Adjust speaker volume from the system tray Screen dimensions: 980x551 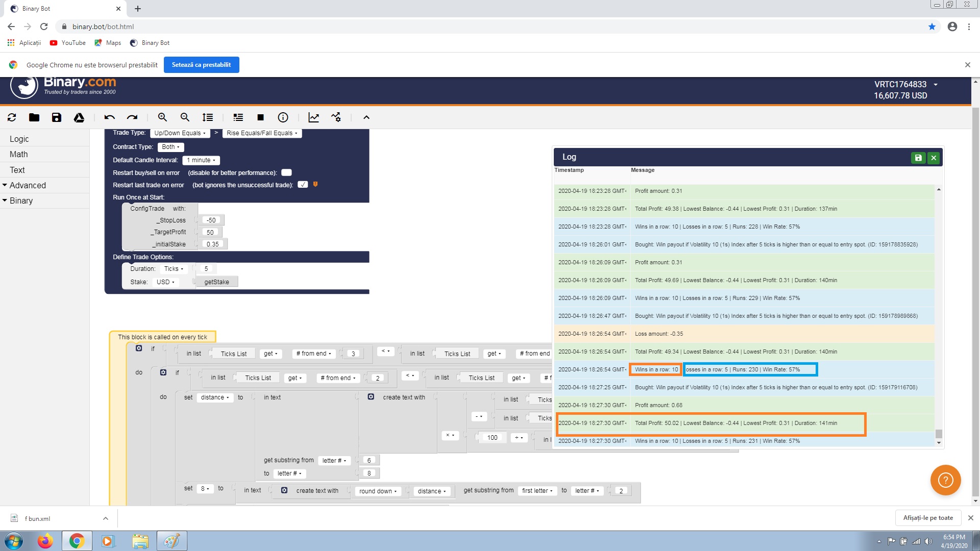(928, 541)
